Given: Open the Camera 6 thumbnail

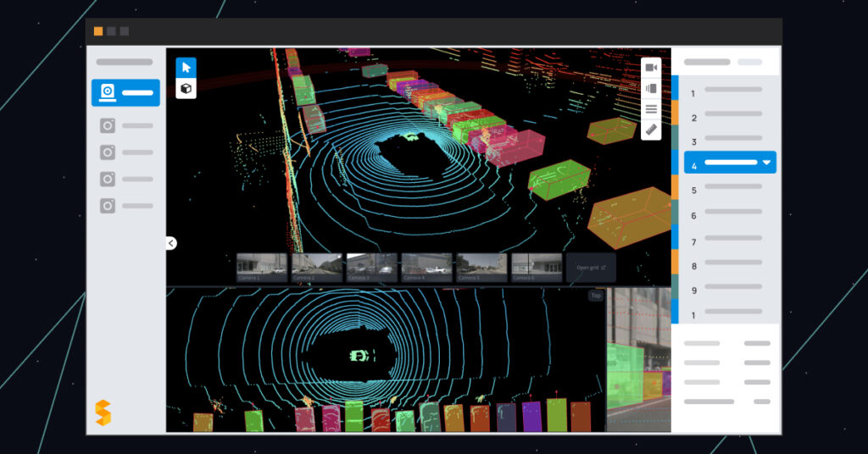Looking at the screenshot, I should 537,269.
